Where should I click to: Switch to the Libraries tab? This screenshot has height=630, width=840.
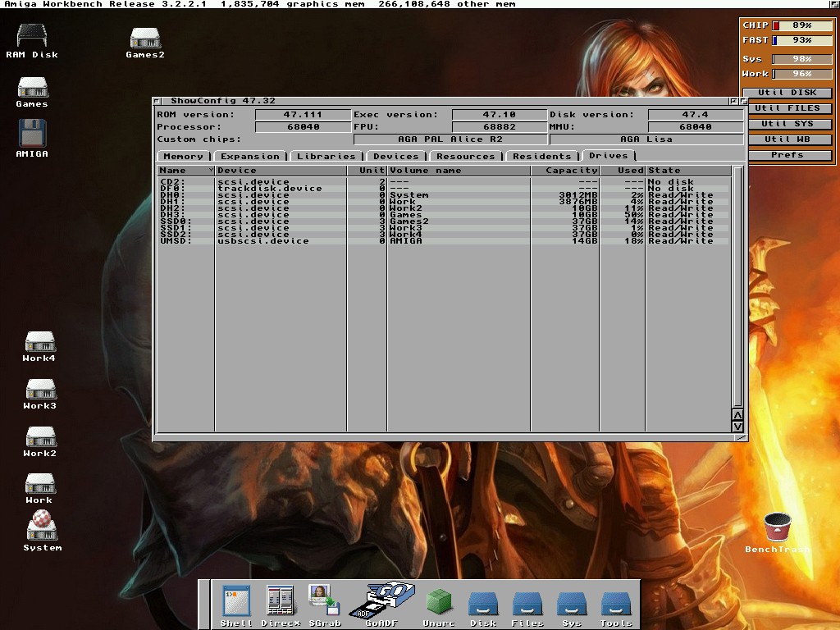pos(326,156)
